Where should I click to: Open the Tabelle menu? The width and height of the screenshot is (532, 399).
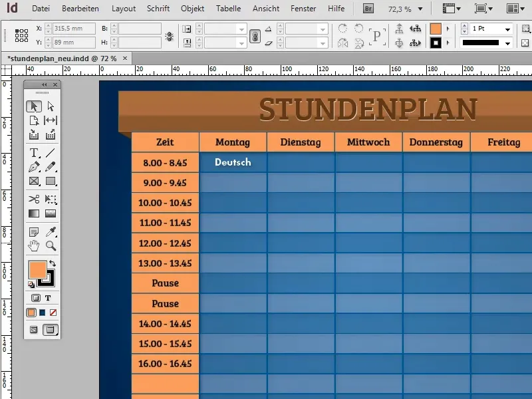point(228,9)
